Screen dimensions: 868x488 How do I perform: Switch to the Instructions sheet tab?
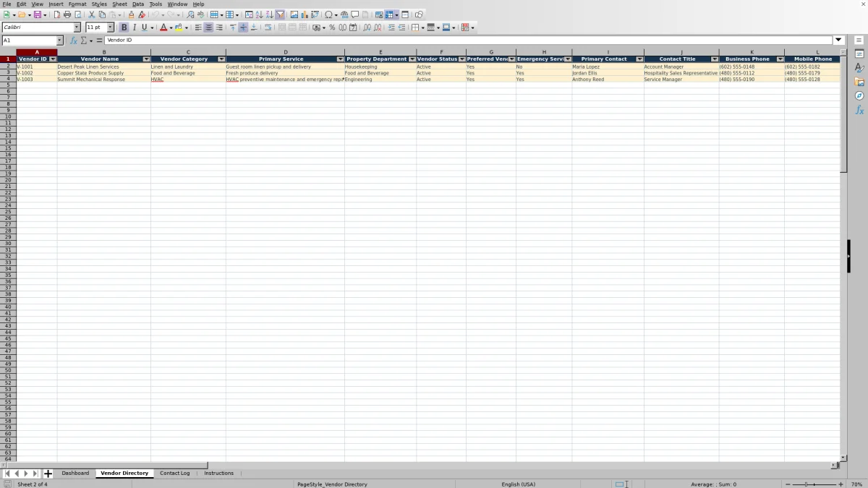[218, 473]
